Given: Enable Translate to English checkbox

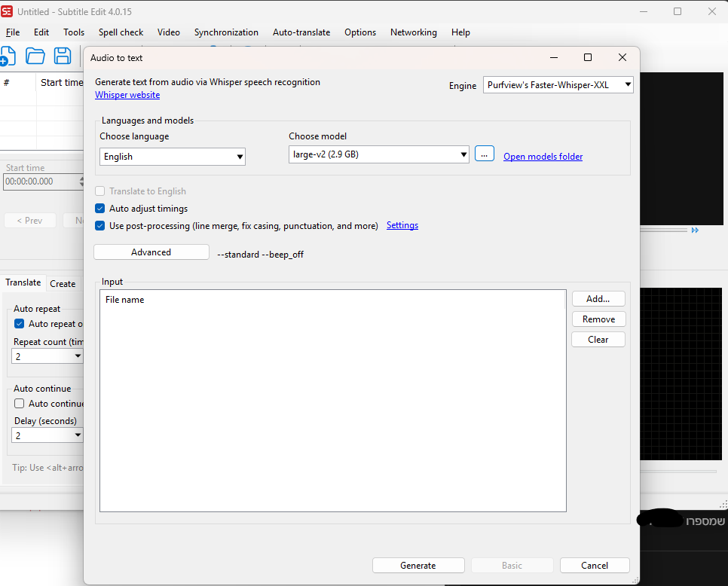Looking at the screenshot, I should click(100, 191).
